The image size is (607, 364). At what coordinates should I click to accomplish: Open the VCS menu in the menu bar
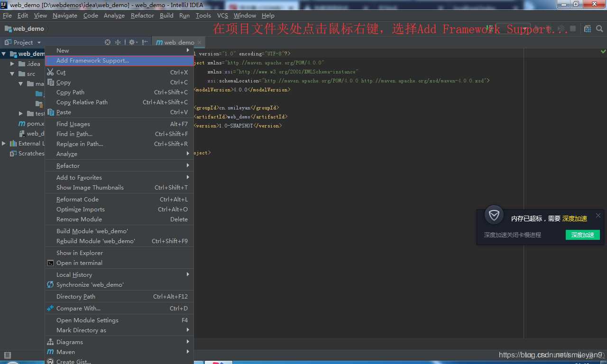tap(222, 15)
